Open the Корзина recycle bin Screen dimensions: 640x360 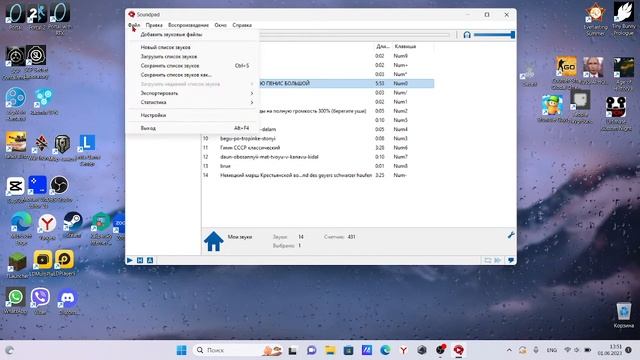(624, 315)
